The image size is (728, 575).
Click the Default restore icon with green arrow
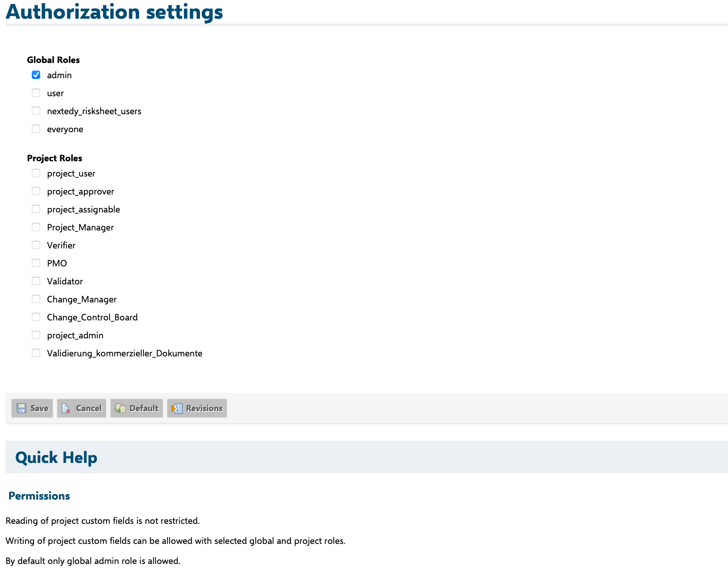tap(120, 408)
